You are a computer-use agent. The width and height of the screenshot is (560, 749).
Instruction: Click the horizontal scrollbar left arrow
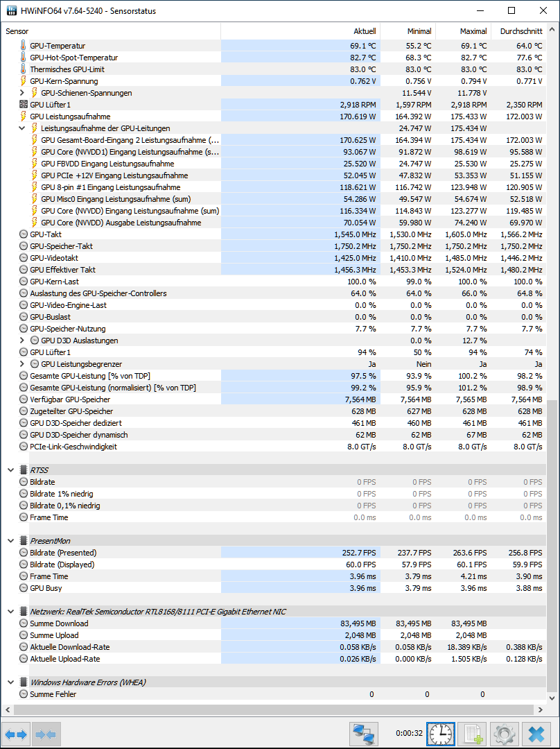click(7, 710)
